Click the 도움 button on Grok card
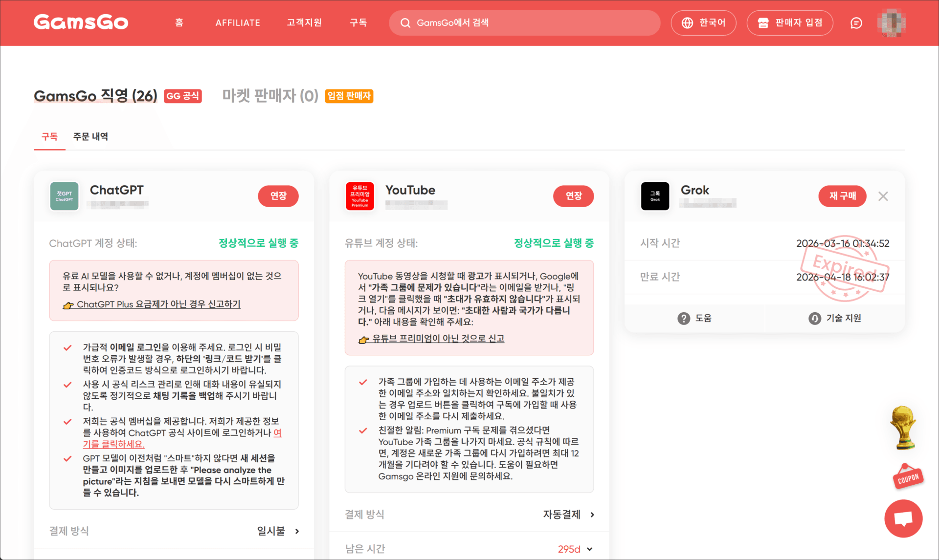939x560 pixels. [694, 319]
